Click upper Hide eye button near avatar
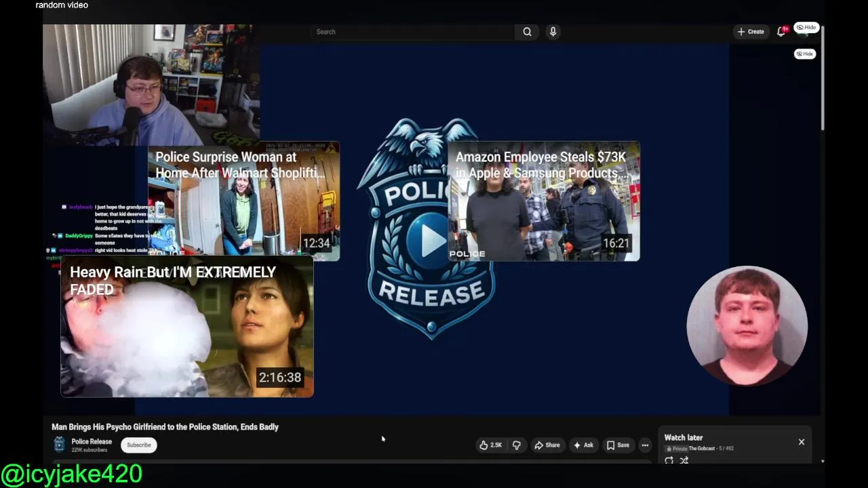Image resolution: width=868 pixels, height=488 pixels. point(806,28)
